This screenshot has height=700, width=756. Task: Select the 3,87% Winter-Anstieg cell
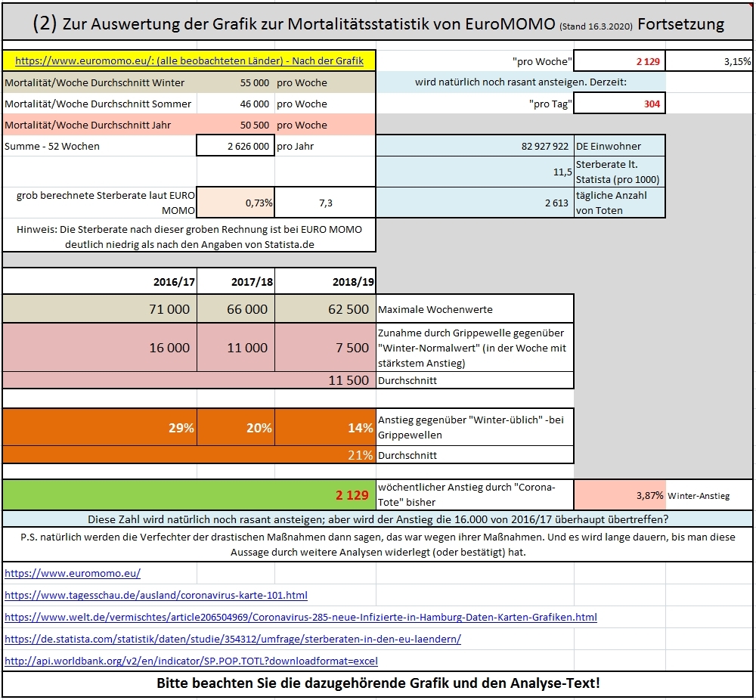pos(620,495)
